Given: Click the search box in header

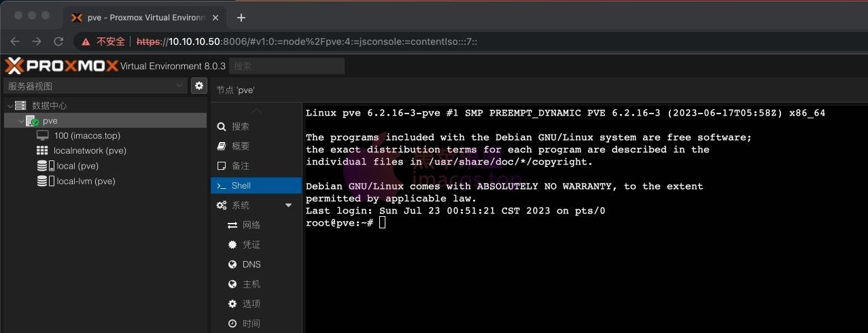Looking at the screenshot, I should [287, 66].
